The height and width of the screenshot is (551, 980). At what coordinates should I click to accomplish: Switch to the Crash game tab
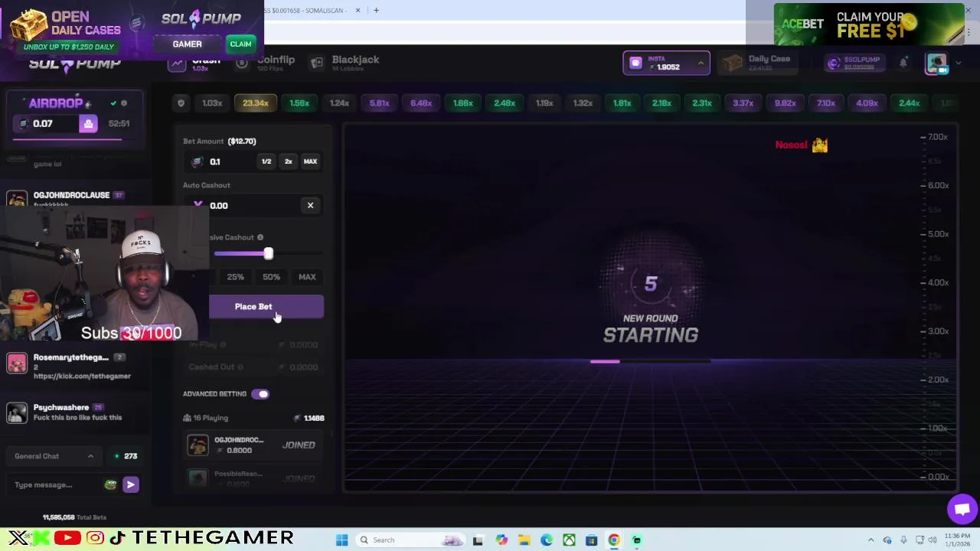click(x=194, y=63)
